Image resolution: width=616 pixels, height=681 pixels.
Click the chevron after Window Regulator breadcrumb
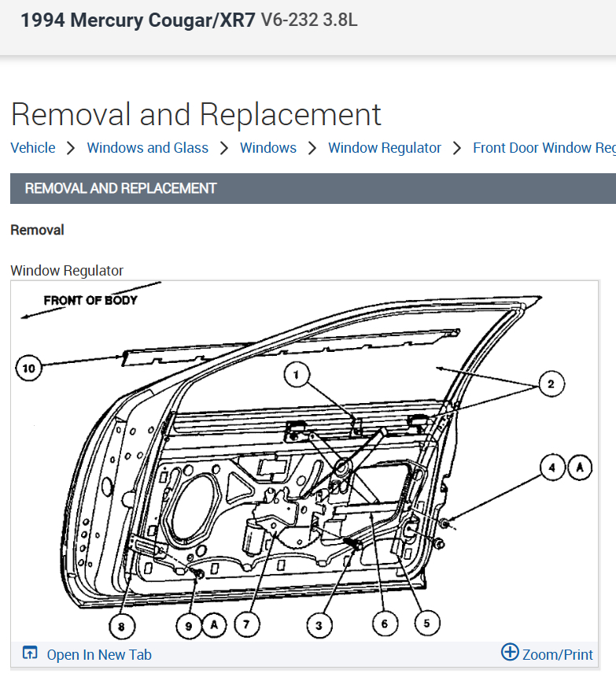pos(456,149)
